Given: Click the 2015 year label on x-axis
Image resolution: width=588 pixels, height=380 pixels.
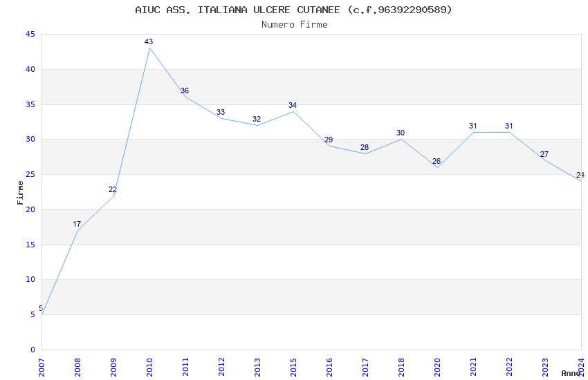Looking at the screenshot, I should (x=293, y=368).
